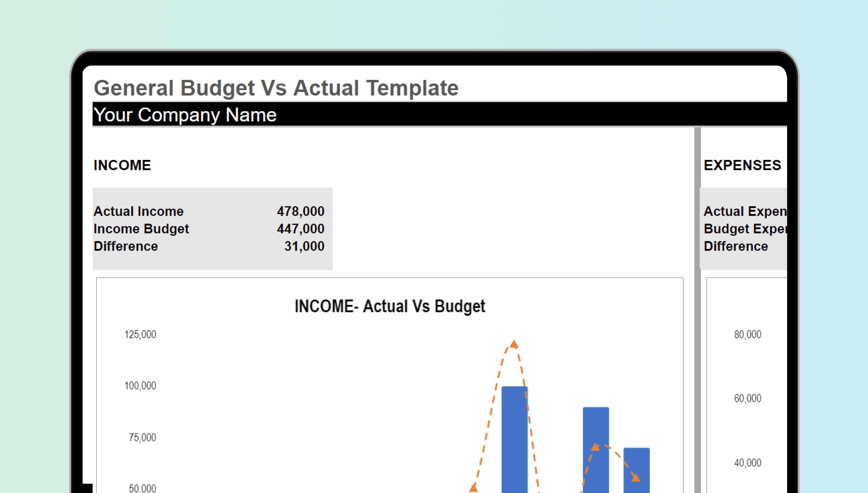Click the Budget Expenses label
868x493 pixels.
745,229
